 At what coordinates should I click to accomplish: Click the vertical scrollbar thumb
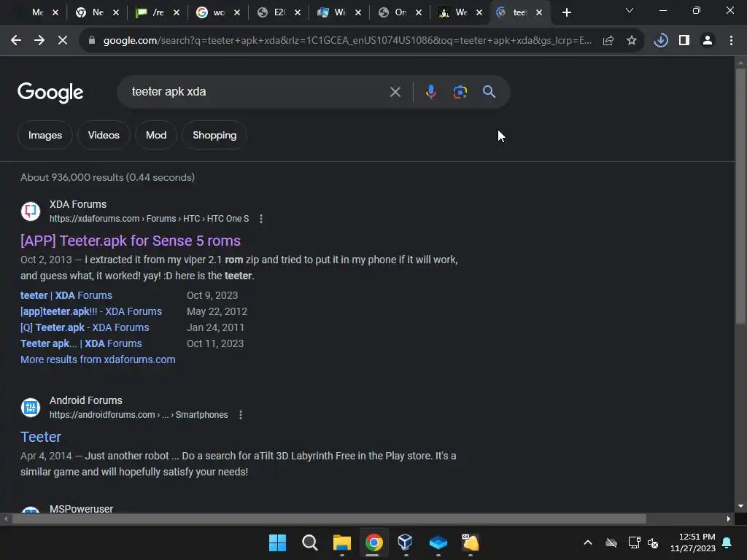pyautogui.click(x=740, y=195)
